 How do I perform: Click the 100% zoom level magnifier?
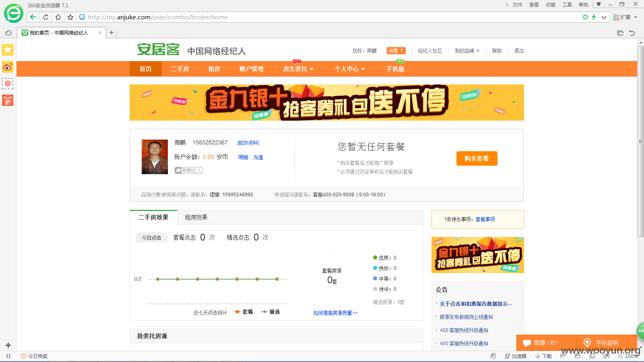(x=628, y=356)
